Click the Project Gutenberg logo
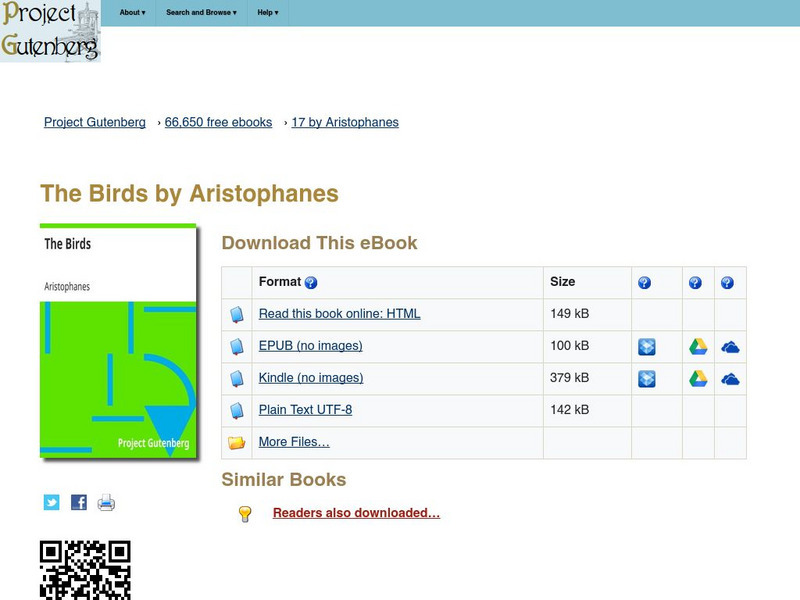Viewport: 800px width, 600px height. pos(50,31)
